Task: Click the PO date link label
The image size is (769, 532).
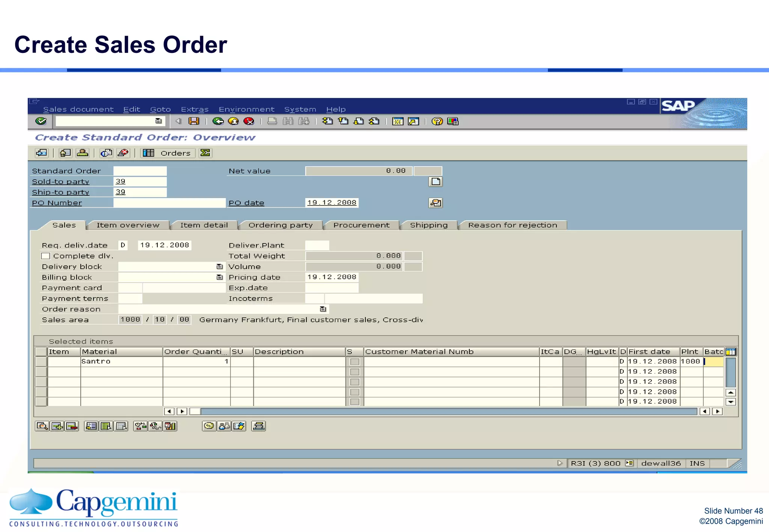Action: tap(246, 203)
